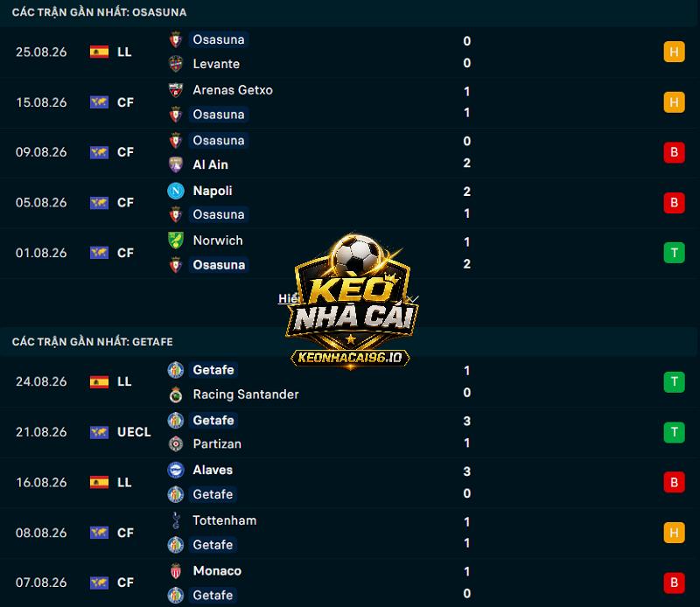Select orange H badge for Tottenham match
This screenshot has height=607, width=700.
(x=674, y=533)
